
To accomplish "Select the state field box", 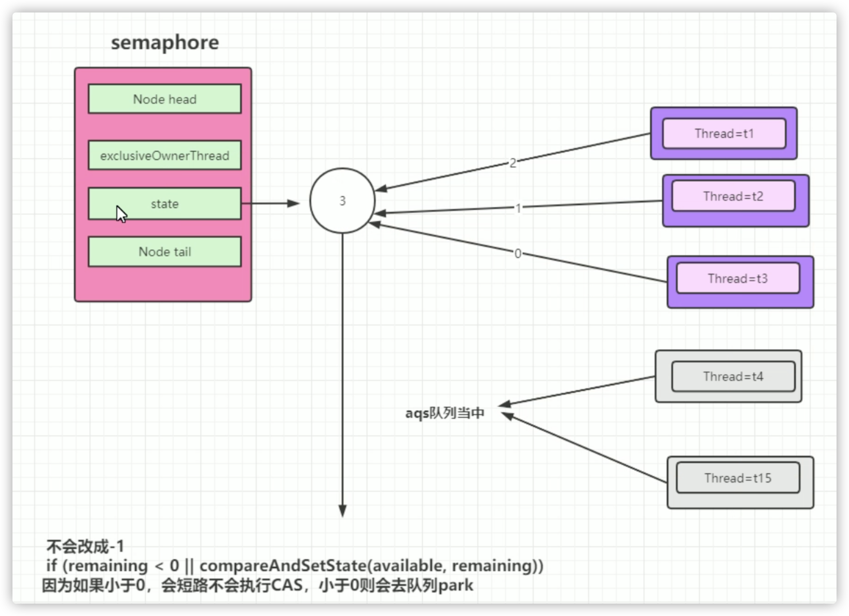I will pos(165,204).
